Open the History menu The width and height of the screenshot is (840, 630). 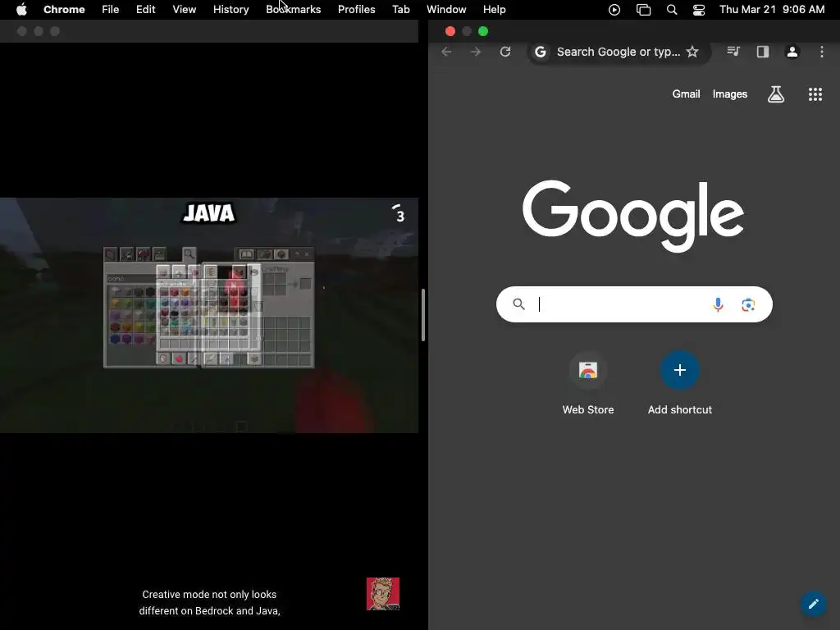pos(231,10)
